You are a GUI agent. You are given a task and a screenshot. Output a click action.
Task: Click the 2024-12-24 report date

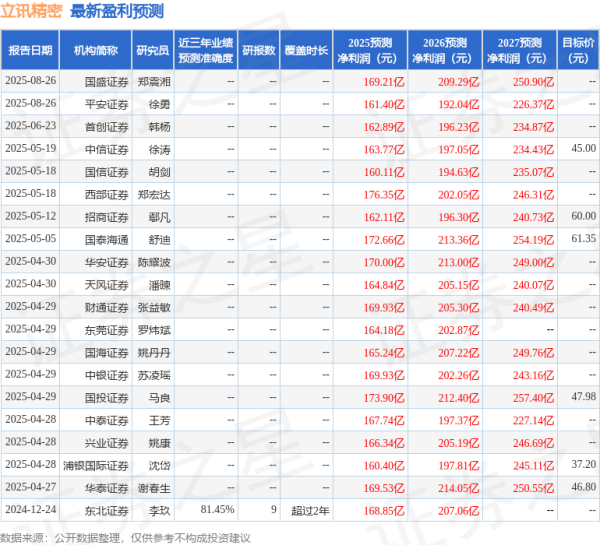(31, 509)
